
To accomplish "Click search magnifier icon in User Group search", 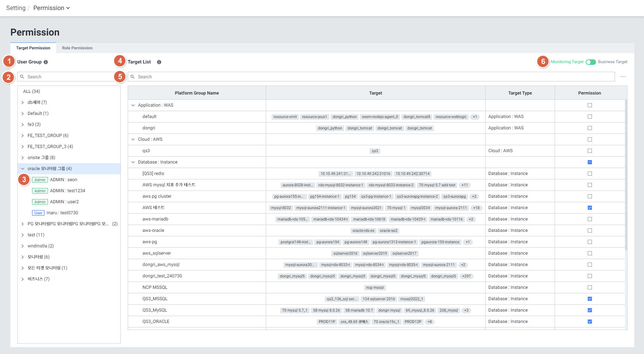I will click(x=22, y=77).
